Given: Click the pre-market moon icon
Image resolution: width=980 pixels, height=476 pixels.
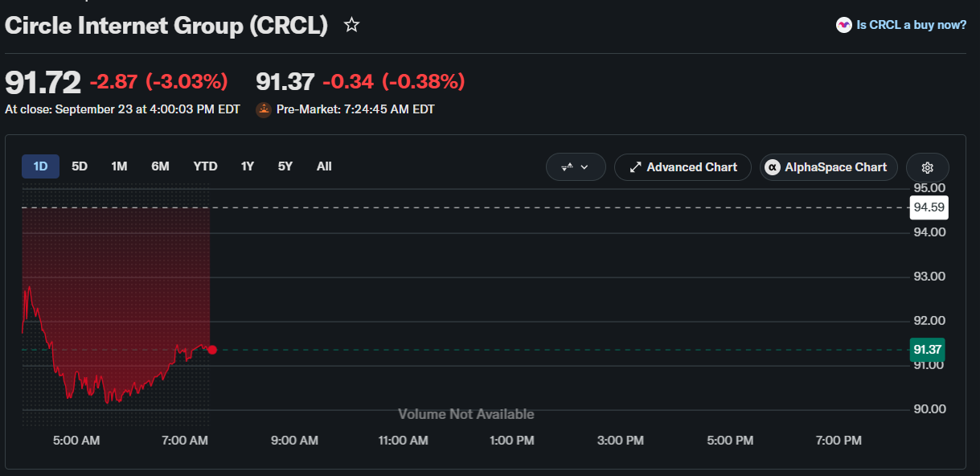Looking at the screenshot, I should 264,109.
